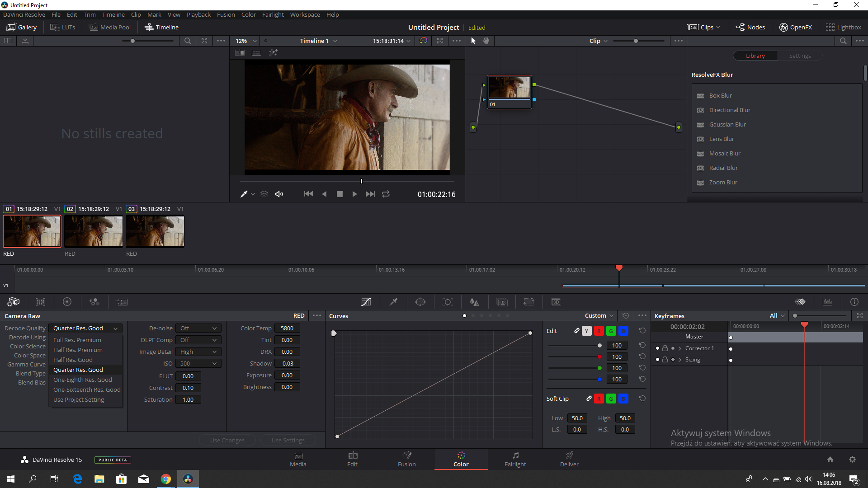This screenshot has height=488, width=868.
Task: Stop playback in the viewer
Action: (340, 194)
